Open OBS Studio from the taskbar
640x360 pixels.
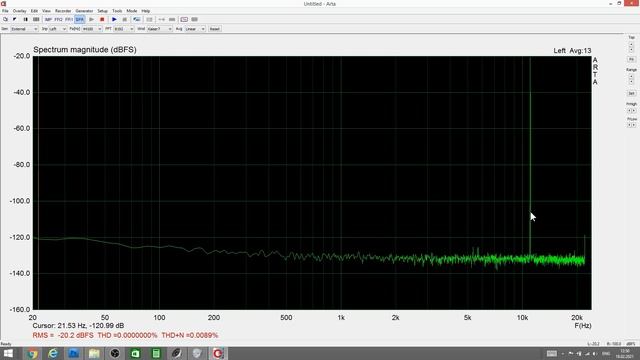(x=115, y=353)
